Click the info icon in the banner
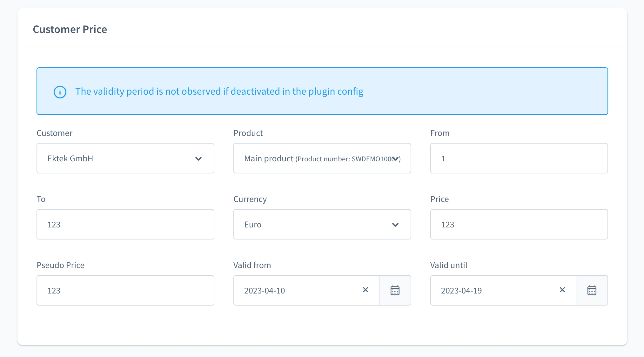The image size is (644, 357). (x=60, y=92)
